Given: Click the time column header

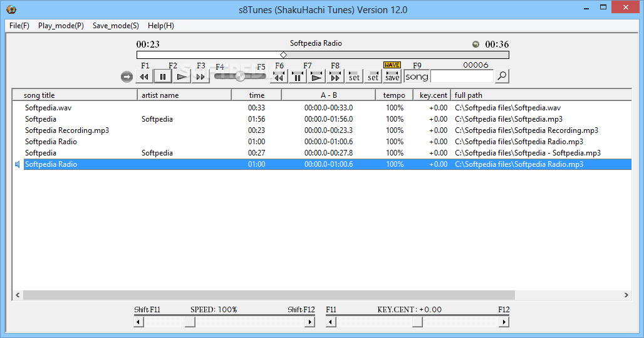Looking at the screenshot, I should click(x=257, y=95).
